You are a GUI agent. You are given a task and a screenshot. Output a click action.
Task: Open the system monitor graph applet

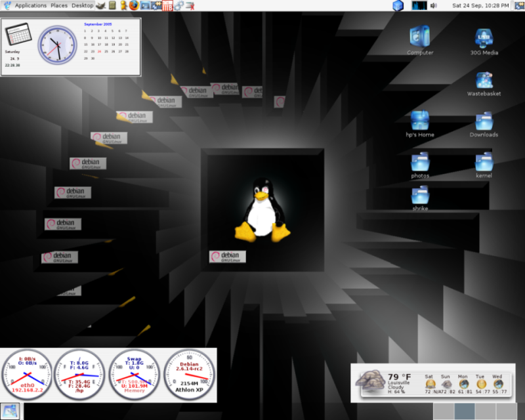point(419,5)
